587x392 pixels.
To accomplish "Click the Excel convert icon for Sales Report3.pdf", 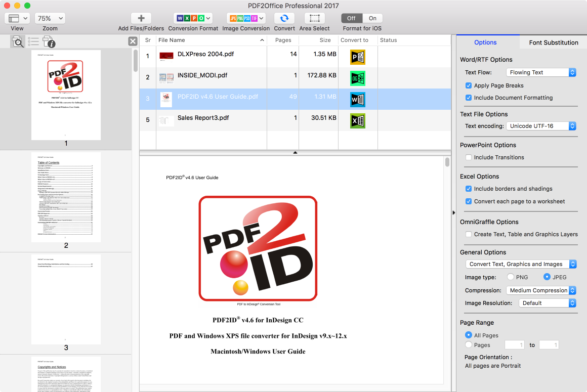I will 358,121.
